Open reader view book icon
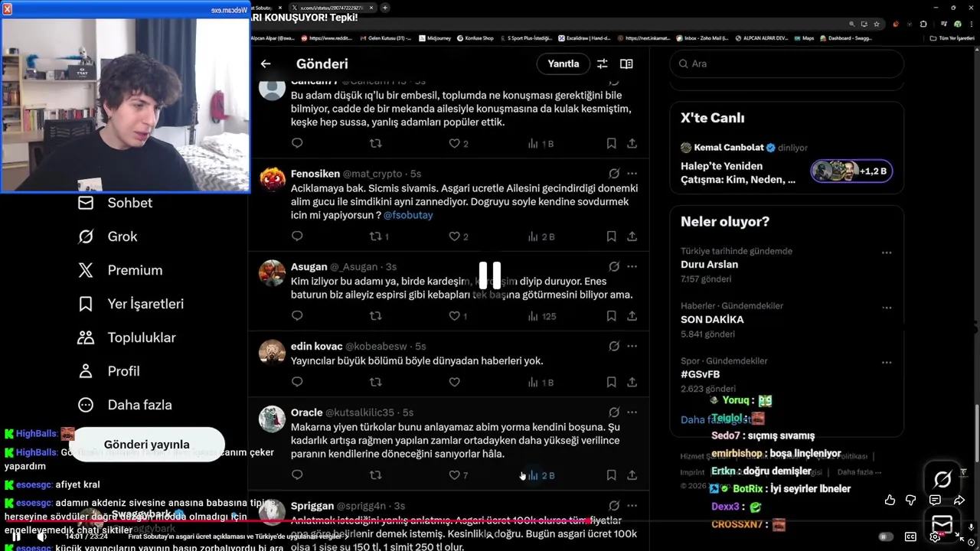Image resolution: width=980 pixels, height=551 pixels. point(626,64)
